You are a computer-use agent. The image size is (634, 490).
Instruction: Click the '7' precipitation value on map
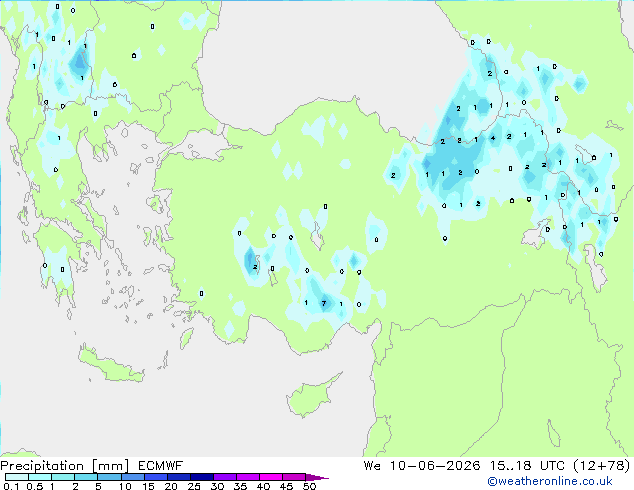[x=323, y=303]
